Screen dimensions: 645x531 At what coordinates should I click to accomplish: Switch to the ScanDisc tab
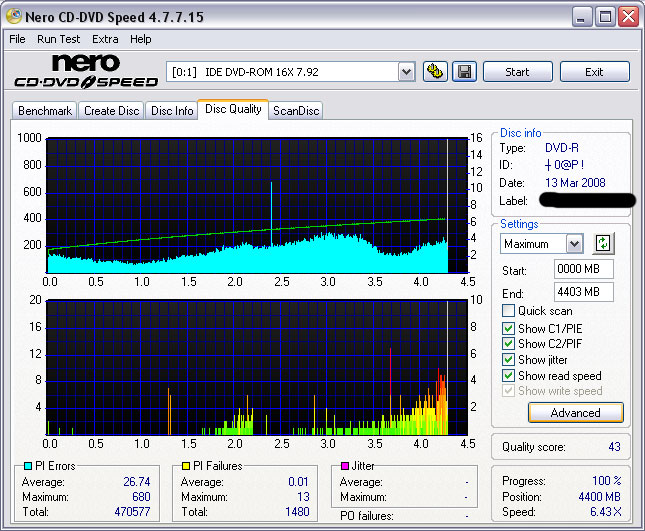(296, 111)
